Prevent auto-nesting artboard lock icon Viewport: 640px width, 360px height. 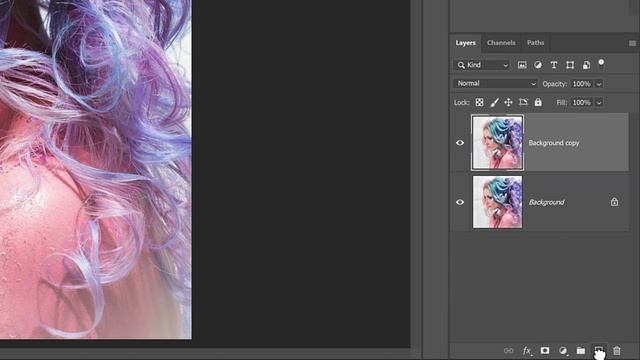click(x=523, y=102)
